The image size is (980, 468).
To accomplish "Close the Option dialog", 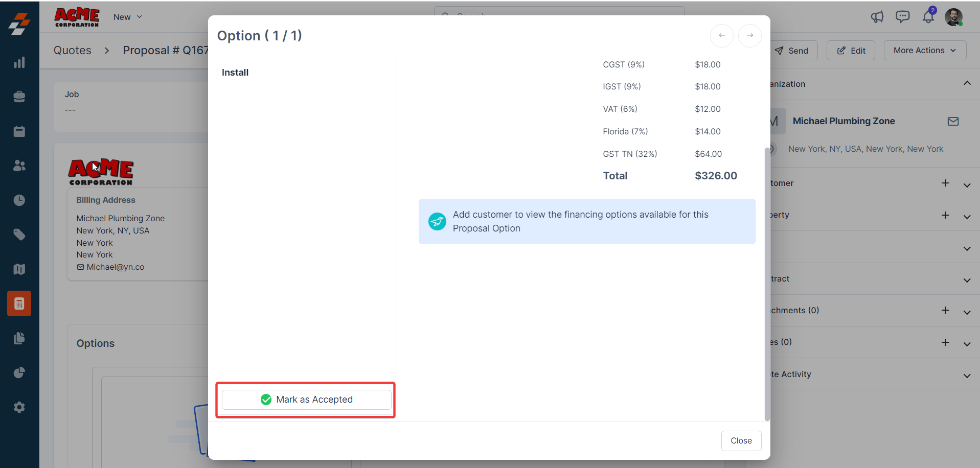I will pos(741,440).
